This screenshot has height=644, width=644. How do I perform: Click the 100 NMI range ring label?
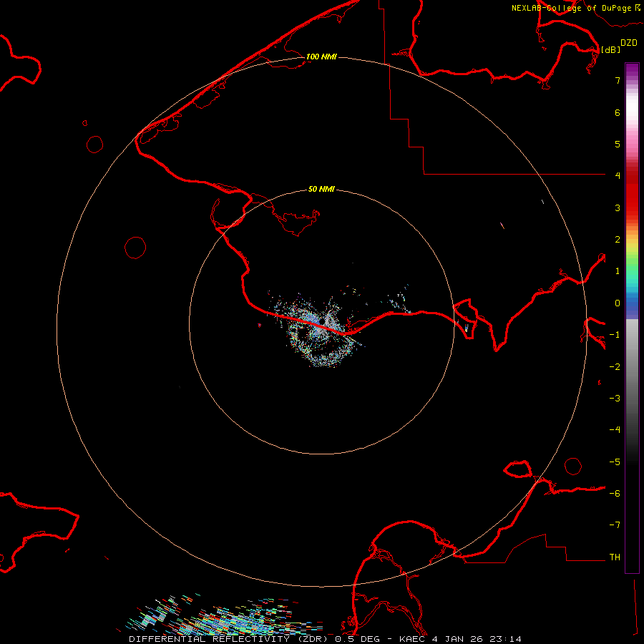point(321,57)
